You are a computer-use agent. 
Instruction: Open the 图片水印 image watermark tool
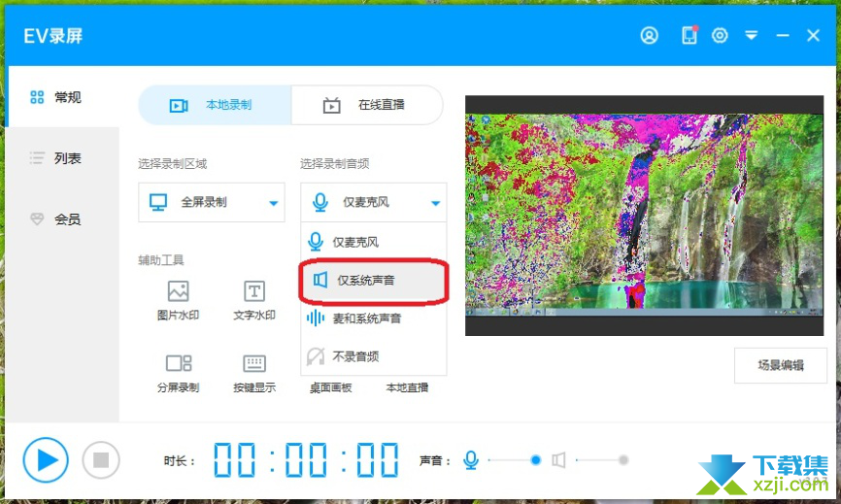point(178,301)
